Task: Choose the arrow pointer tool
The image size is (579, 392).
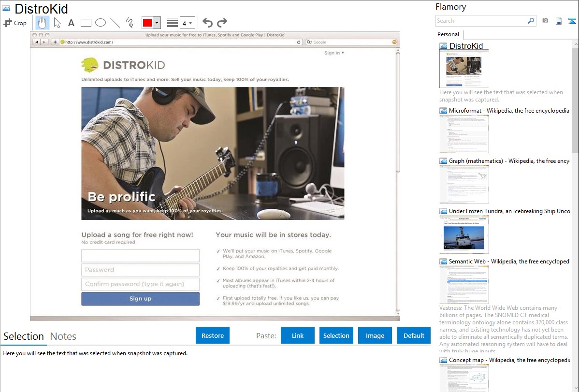Action: 57,23
